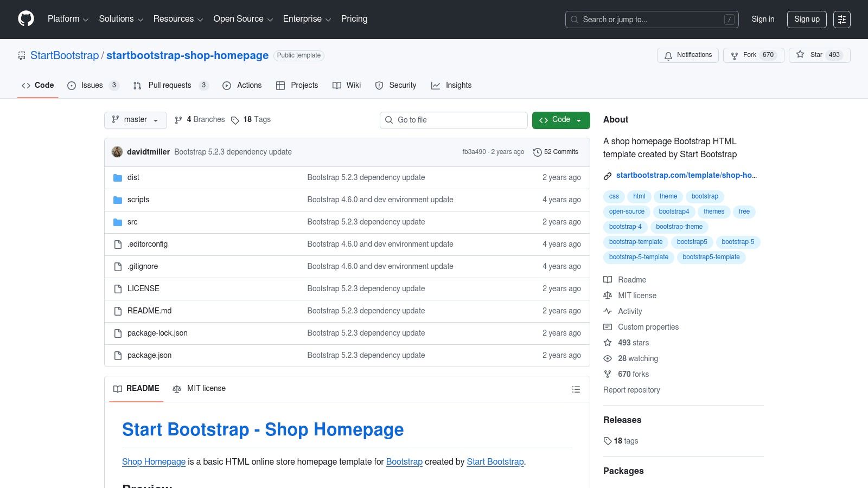
Task: Click the Insights graph icon
Action: pos(436,85)
